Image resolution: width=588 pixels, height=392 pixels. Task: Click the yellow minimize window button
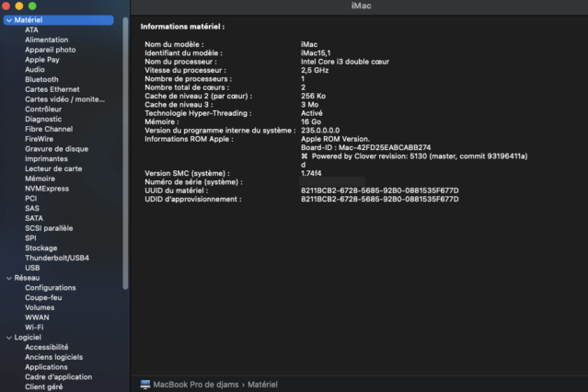pos(19,6)
